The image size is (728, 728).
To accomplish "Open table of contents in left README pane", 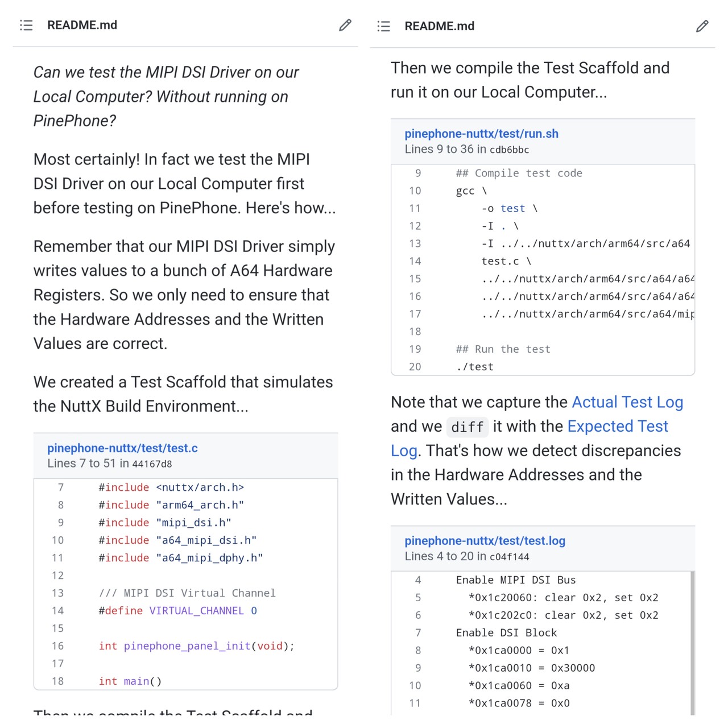I will [26, 25].
